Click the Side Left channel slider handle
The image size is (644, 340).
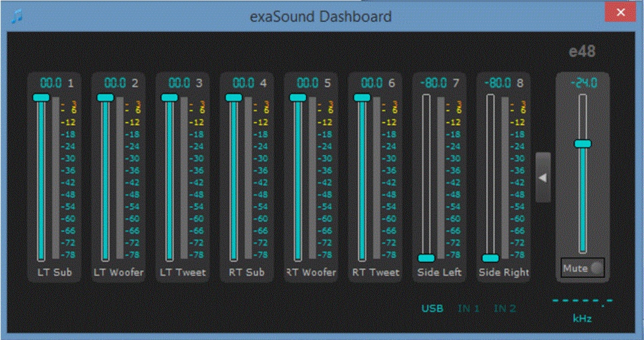(426, 258)
